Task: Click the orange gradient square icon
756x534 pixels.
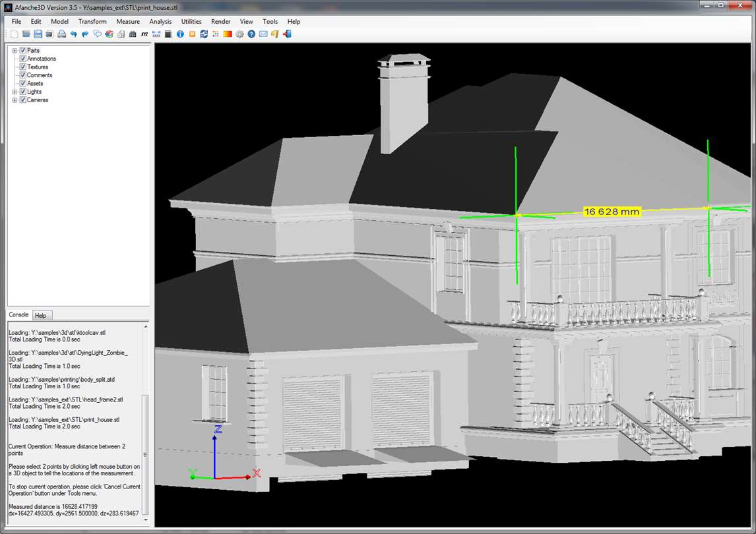Action: coord(228,34)
